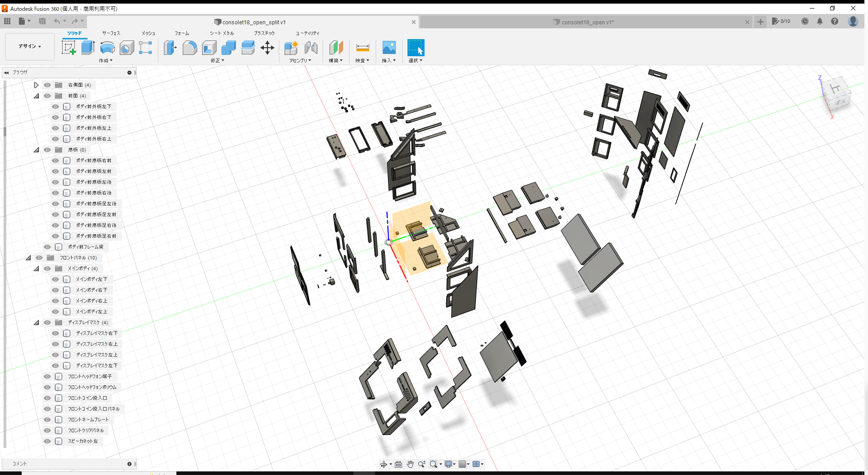The height and width of the screenshot is (475, 868).
Task: Click the Create Sketch icon
Action: point(69,47)
